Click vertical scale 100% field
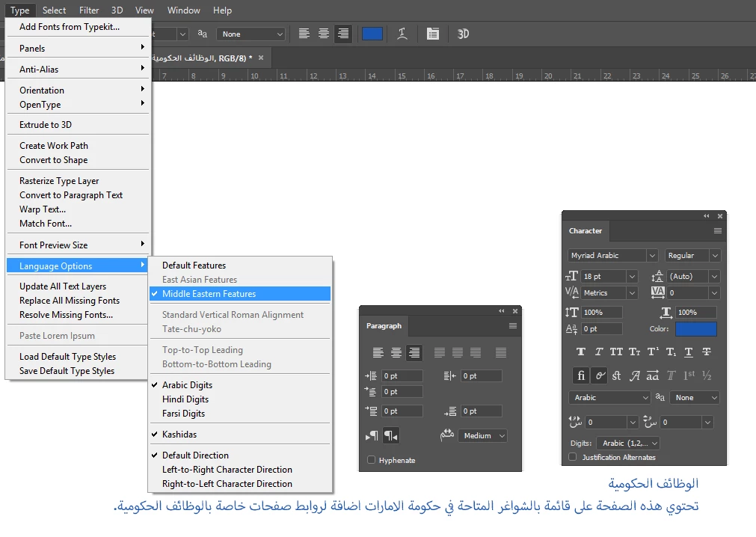 602,313
